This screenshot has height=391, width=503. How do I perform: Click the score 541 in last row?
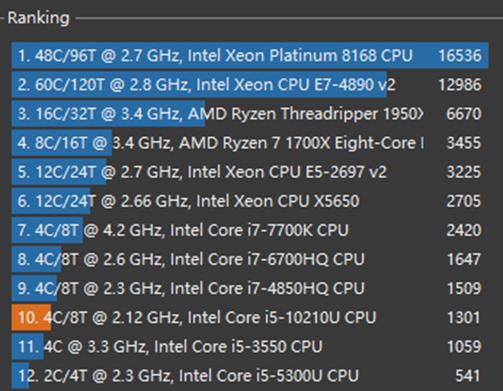[x=468, y=376]
